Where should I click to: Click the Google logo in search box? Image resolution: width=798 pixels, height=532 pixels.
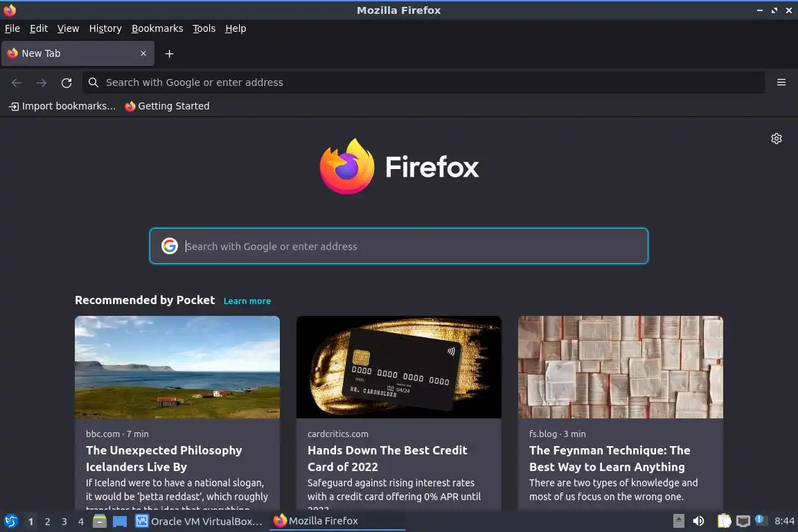pos(170,246)
